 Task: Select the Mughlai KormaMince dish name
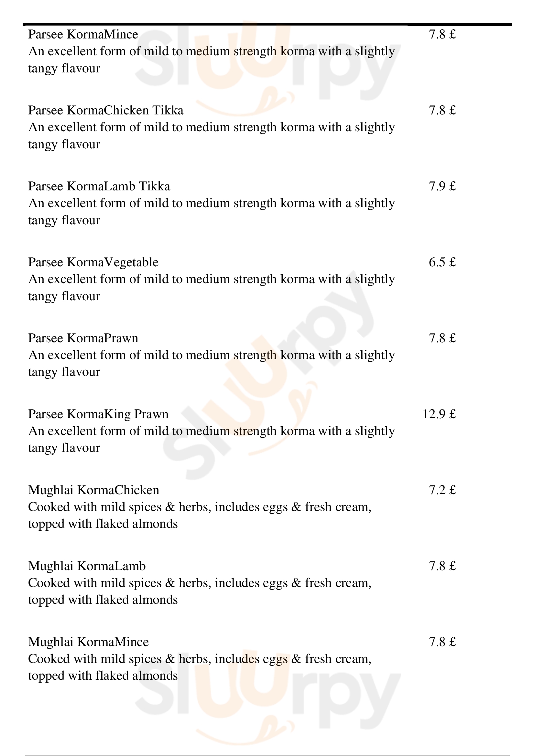point(88,642)
